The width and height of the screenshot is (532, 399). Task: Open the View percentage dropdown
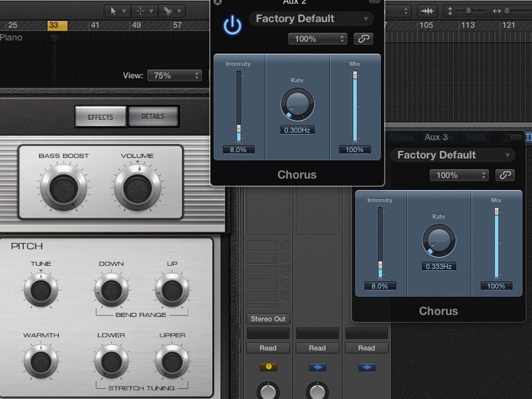(174, 75)
